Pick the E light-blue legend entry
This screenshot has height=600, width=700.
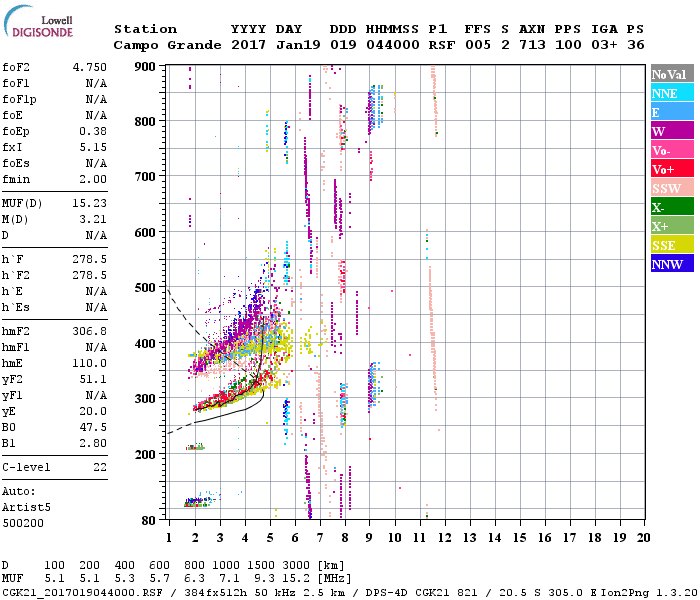pos(671,112)
